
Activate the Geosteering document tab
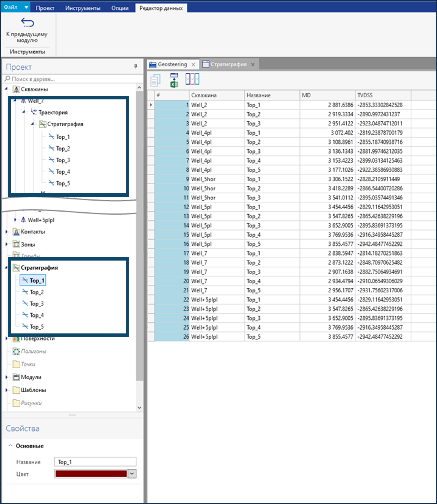tap(172, 64)
